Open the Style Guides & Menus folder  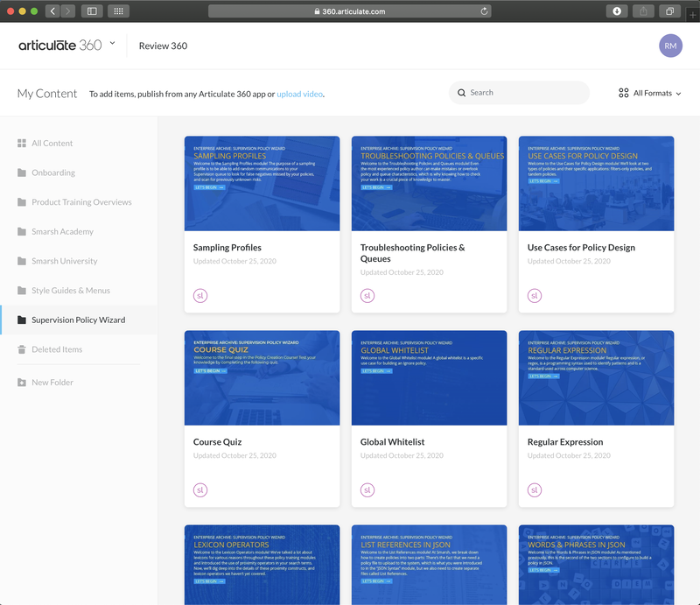pyautogui.click(x=71, y=291)
